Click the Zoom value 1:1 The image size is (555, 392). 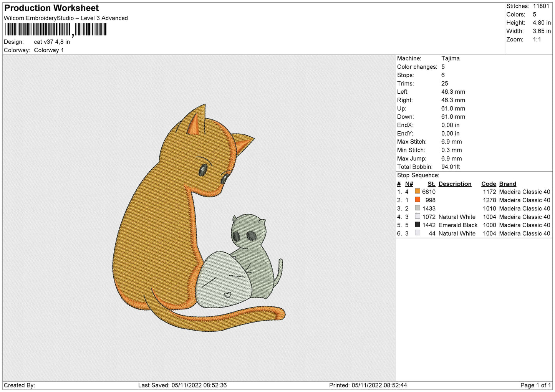(537, 40)
